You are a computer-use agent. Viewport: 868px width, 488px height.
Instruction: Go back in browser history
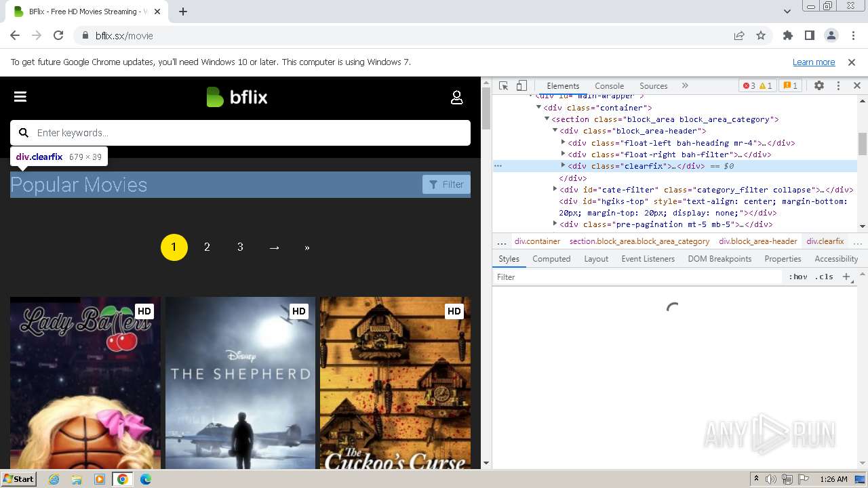(x=15, y=36)
